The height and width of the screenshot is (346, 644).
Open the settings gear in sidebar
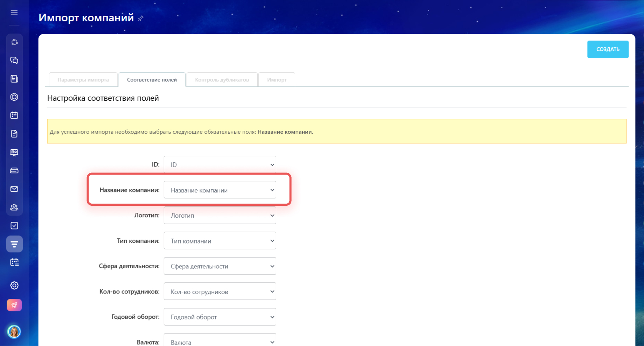point(14,285)
